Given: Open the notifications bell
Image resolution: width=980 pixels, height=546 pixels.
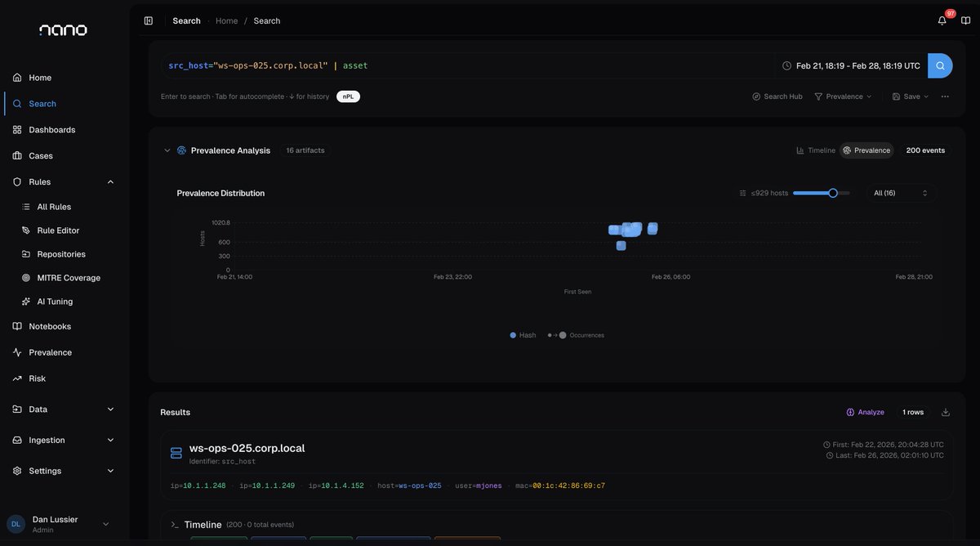Looking at the screenshot, I should [x=942, y=20].
